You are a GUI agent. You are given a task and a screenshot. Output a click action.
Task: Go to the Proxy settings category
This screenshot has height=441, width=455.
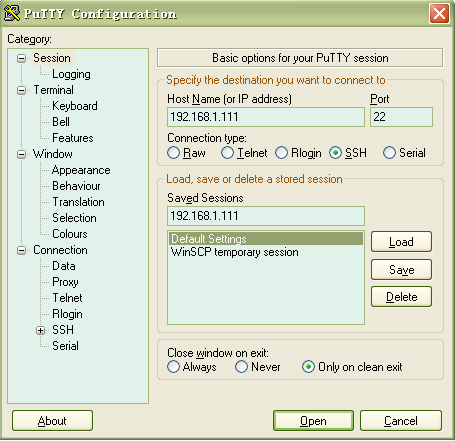[x=65, y=282]
